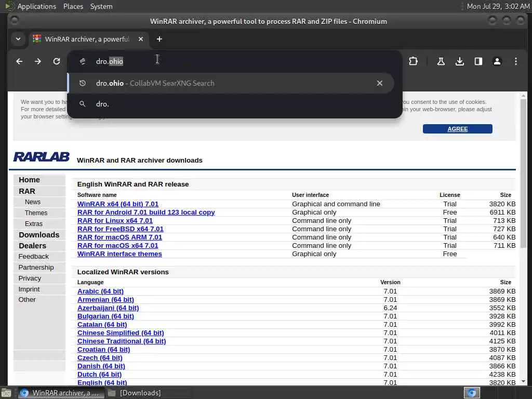Download RAR for FreeBSD x64 7.01

(121, 229)
